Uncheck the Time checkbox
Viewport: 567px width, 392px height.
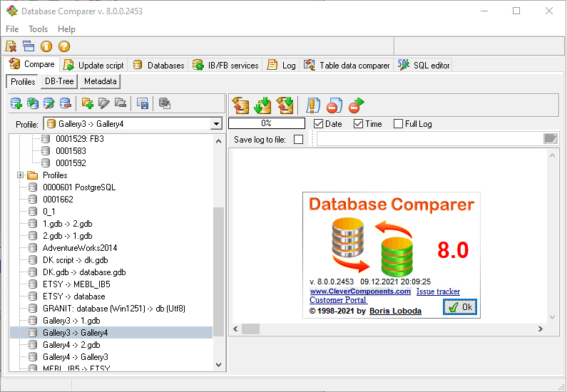[358, 124]
